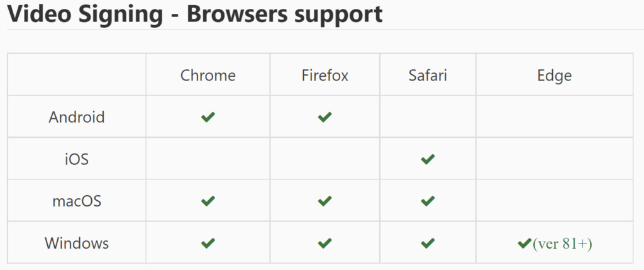Click the macOS row label

point(77,201)
